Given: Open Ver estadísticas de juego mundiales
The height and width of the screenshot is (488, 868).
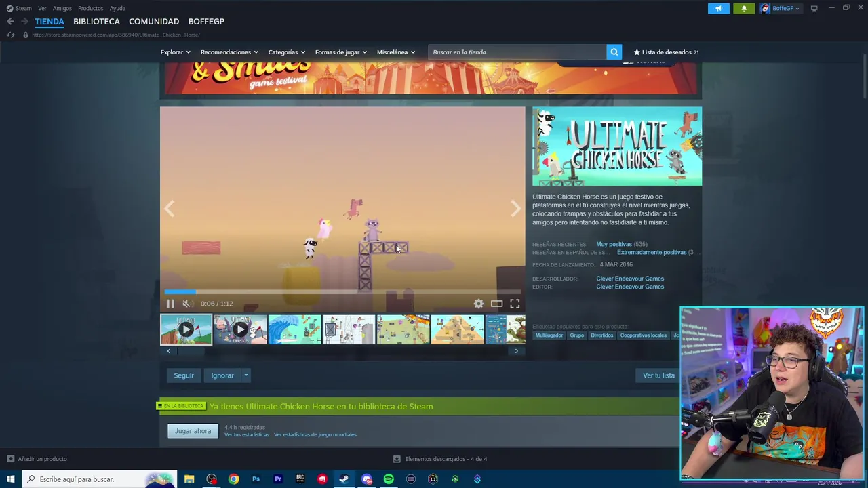Looking at the screenshot, I should (315, 435).
